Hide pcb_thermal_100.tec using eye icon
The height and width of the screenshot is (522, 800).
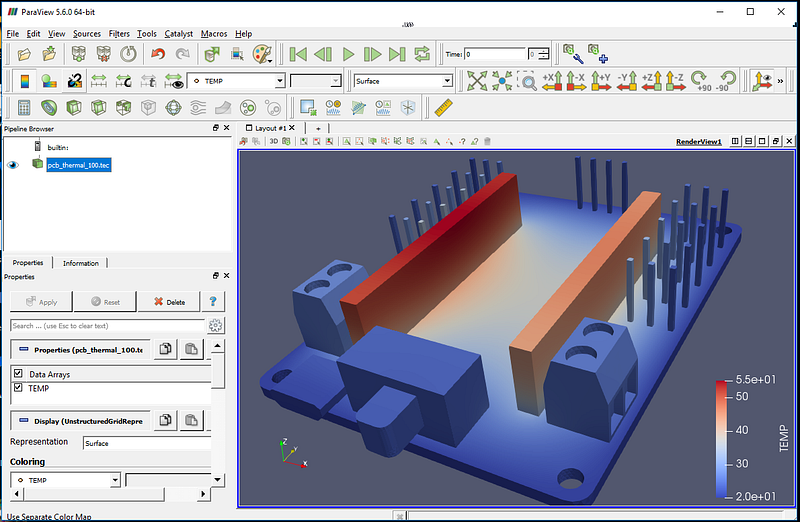click(x=14, y=165)
